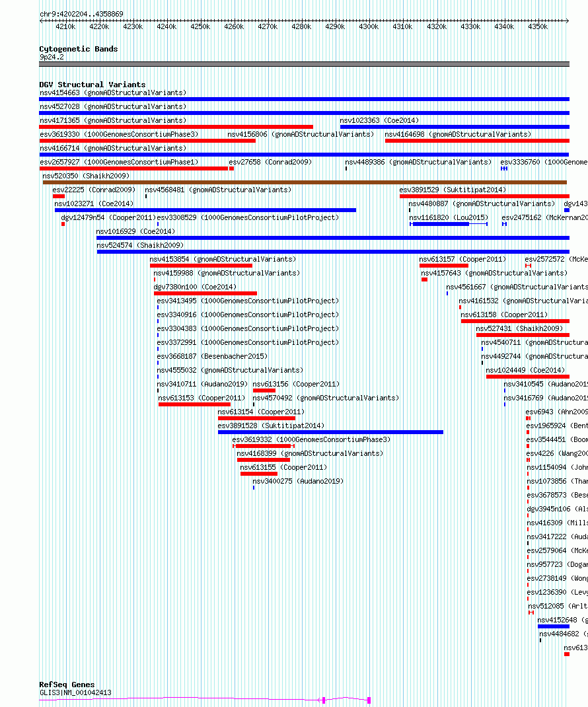
Task: Click the nsv4153854 gnomAD label
Action: [223, 259]
